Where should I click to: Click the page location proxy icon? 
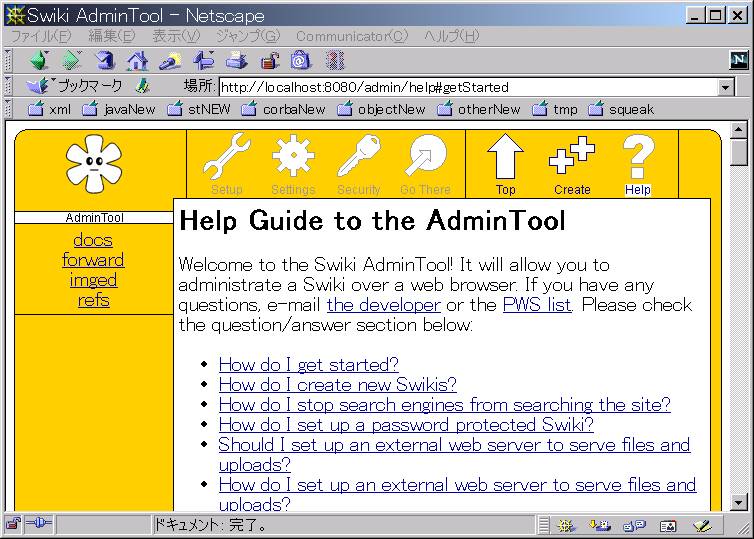pos(142,86)
